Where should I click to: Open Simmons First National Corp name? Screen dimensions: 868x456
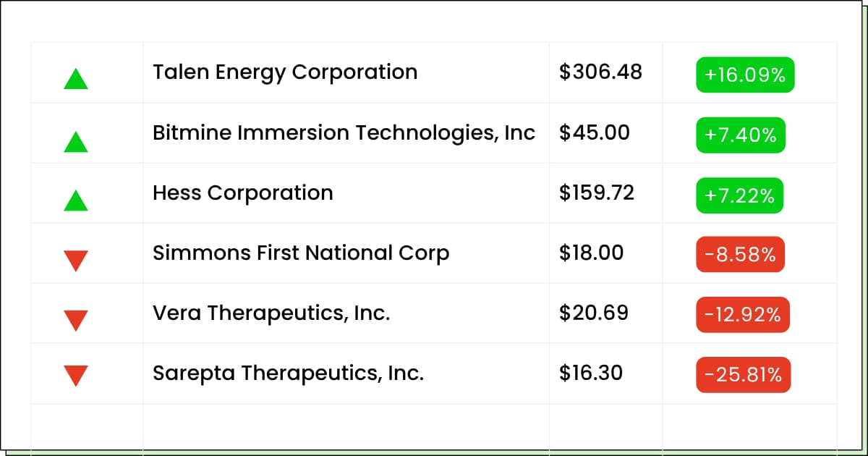pos(301,253)
